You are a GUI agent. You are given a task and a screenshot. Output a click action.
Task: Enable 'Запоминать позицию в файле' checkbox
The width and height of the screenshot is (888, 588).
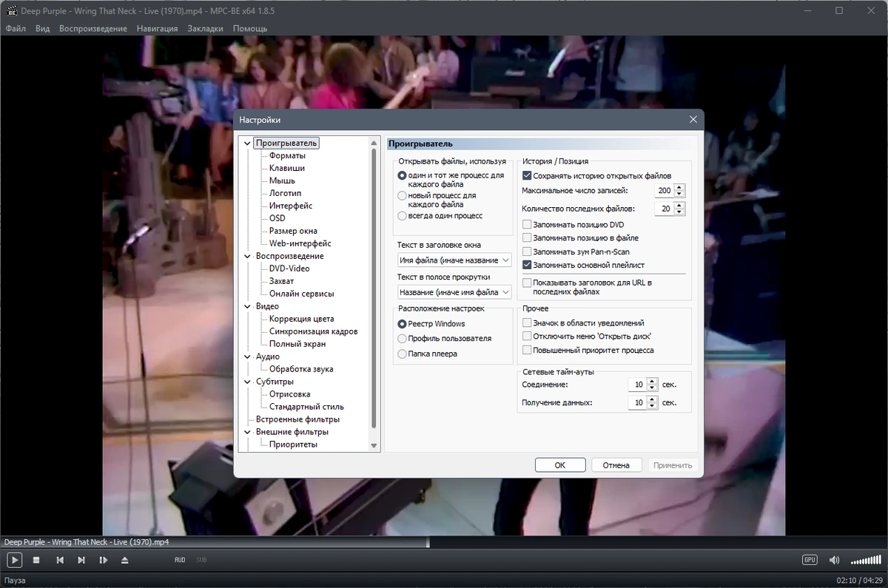tap(527, 238)
